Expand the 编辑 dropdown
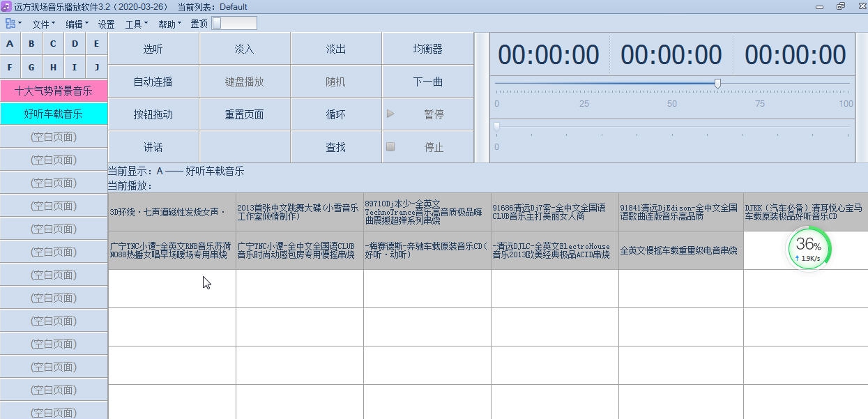 (x=75, y=23)
